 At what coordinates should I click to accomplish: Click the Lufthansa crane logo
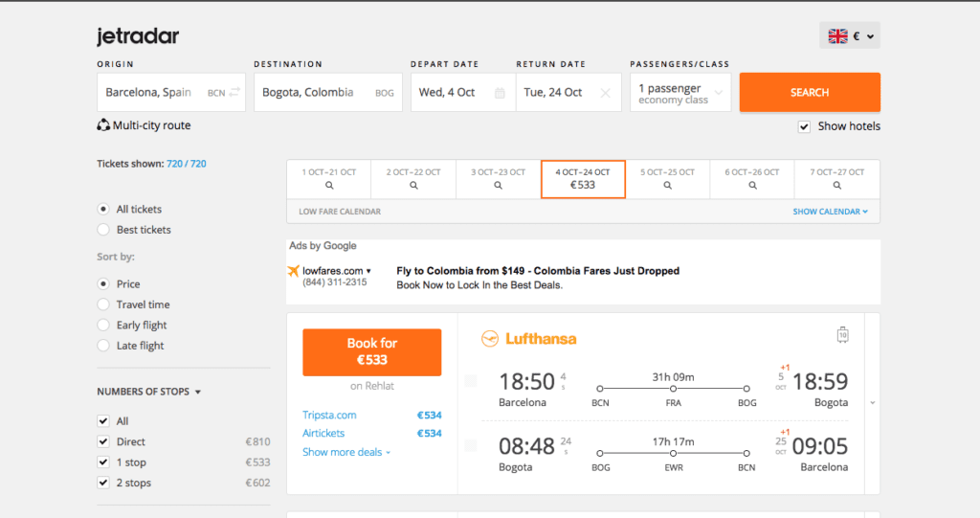coord(490,338)
